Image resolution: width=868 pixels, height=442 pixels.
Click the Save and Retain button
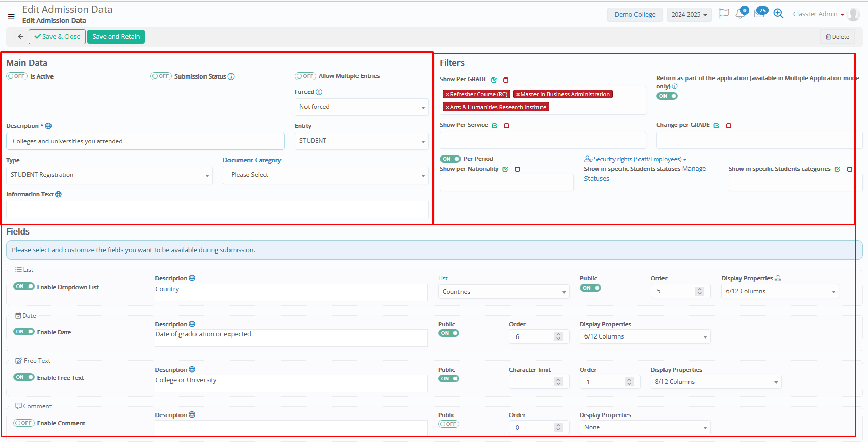tap(116, 37)
